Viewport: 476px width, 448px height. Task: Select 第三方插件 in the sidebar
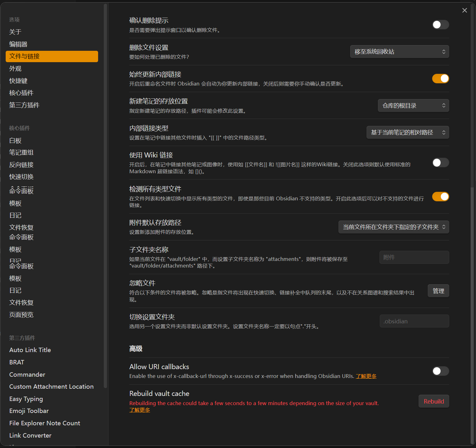[24, 105]
